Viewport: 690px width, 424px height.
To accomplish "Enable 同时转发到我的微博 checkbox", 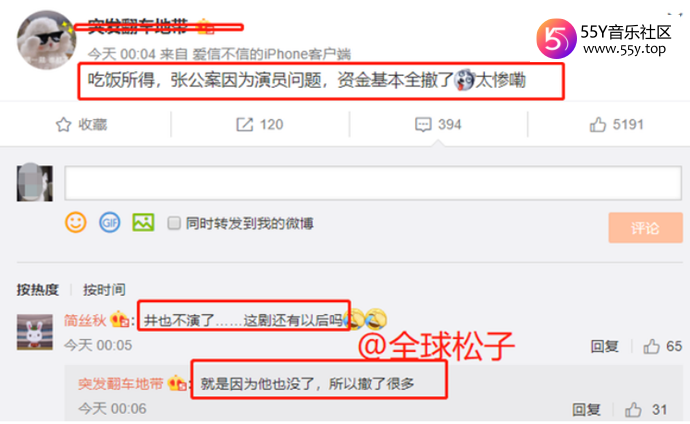I will 174,223.
